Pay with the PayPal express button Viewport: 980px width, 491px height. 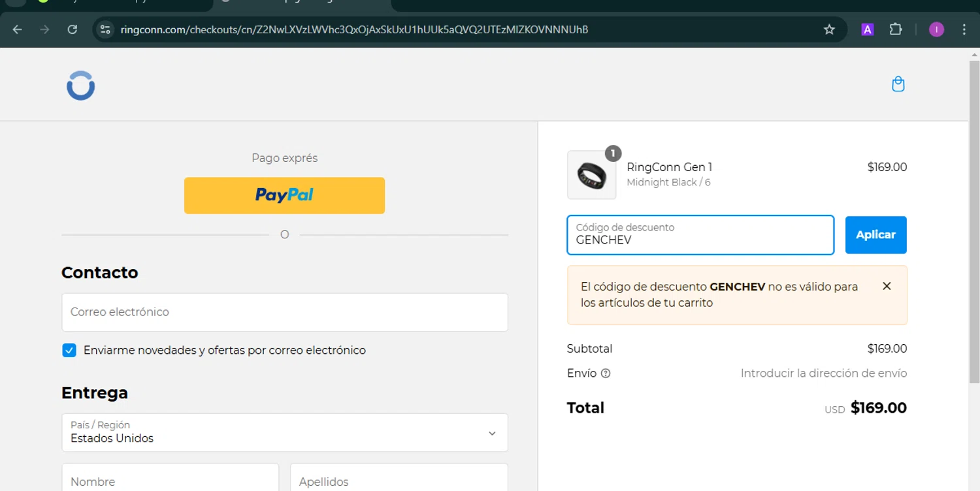click(284, 195)
